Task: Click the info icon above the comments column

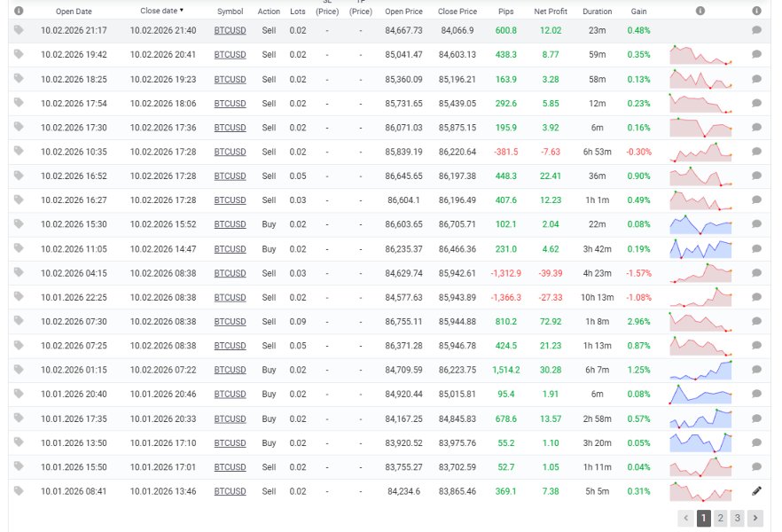Action: pos(756,11)
